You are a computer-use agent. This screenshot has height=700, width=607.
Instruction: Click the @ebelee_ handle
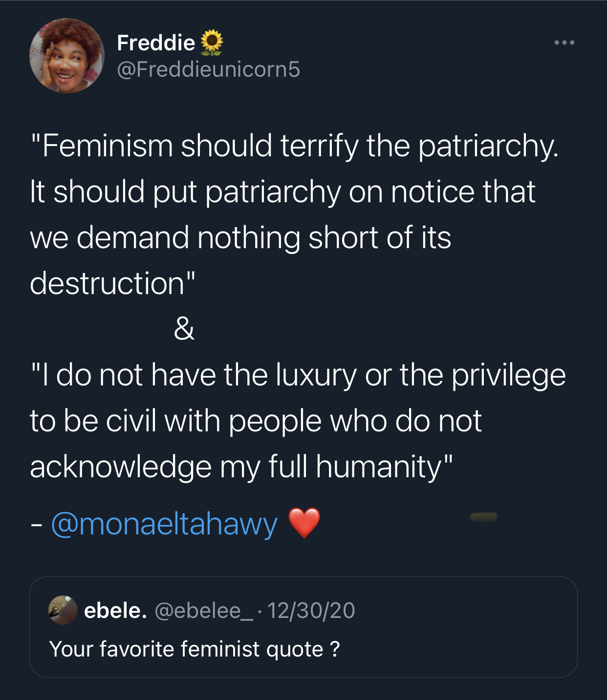[x=204, y=611]
